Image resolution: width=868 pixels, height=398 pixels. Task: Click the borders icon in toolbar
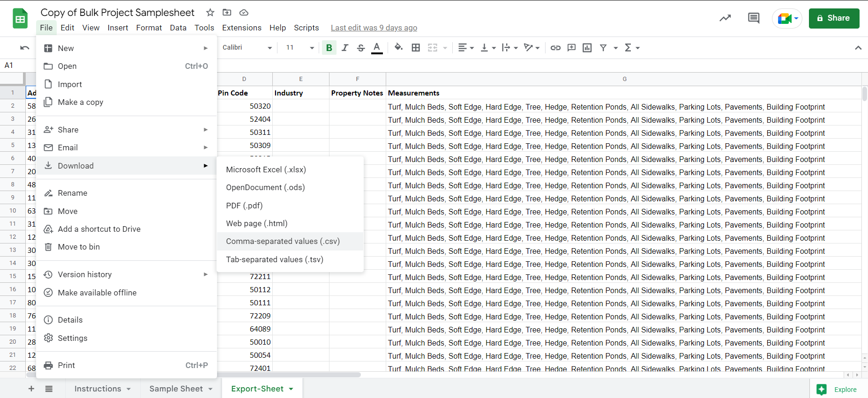[x=416, y=48]
